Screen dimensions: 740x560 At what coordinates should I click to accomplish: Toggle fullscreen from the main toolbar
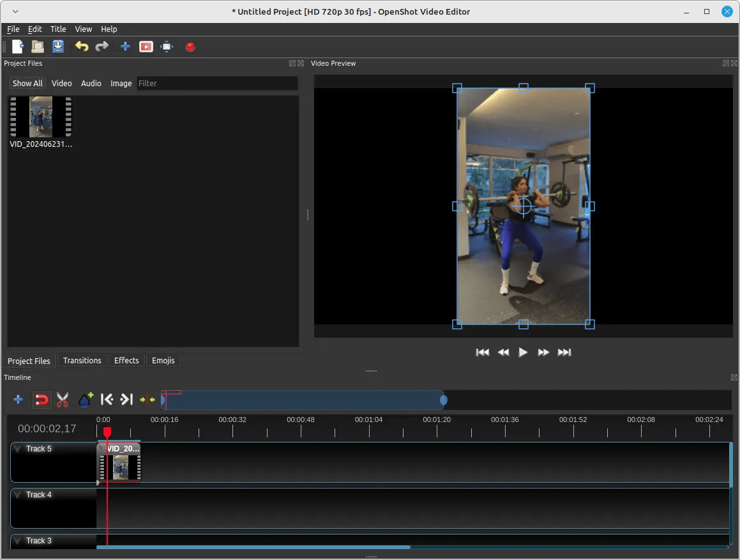167,46
